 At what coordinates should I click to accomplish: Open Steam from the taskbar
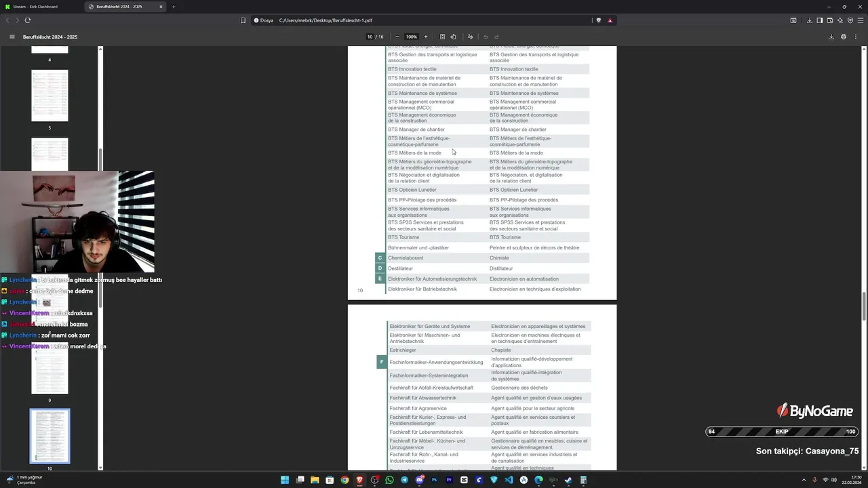pos(568,480)
